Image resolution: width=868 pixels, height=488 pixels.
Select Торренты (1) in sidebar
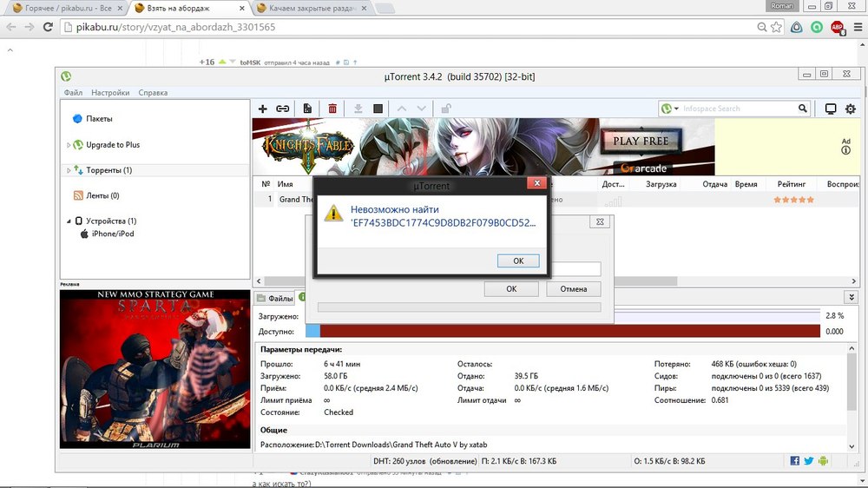[x=109, y=170]
